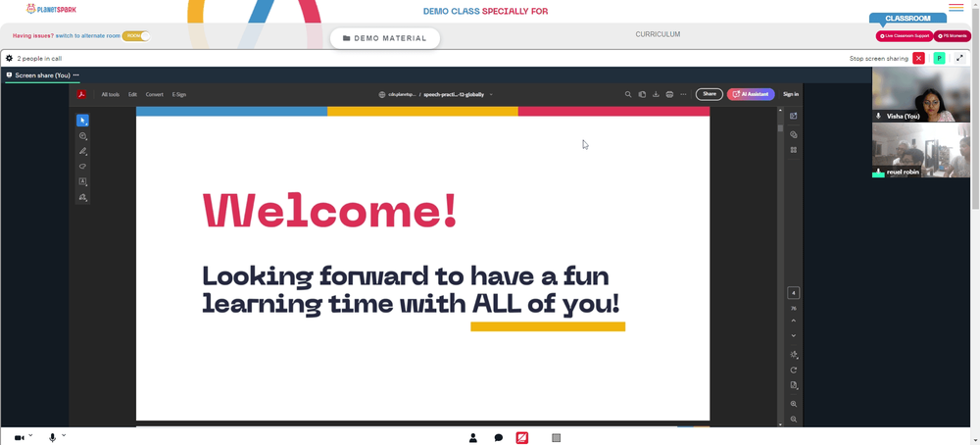Open the All tools menu
Viewport: 980px width, 445px height.
pos(110,94)
